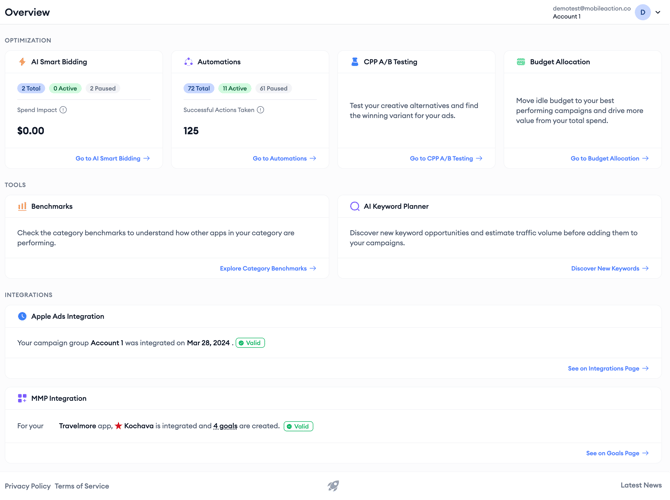Click the AI Keyword Planner magnifier icon

click(355, 206)
